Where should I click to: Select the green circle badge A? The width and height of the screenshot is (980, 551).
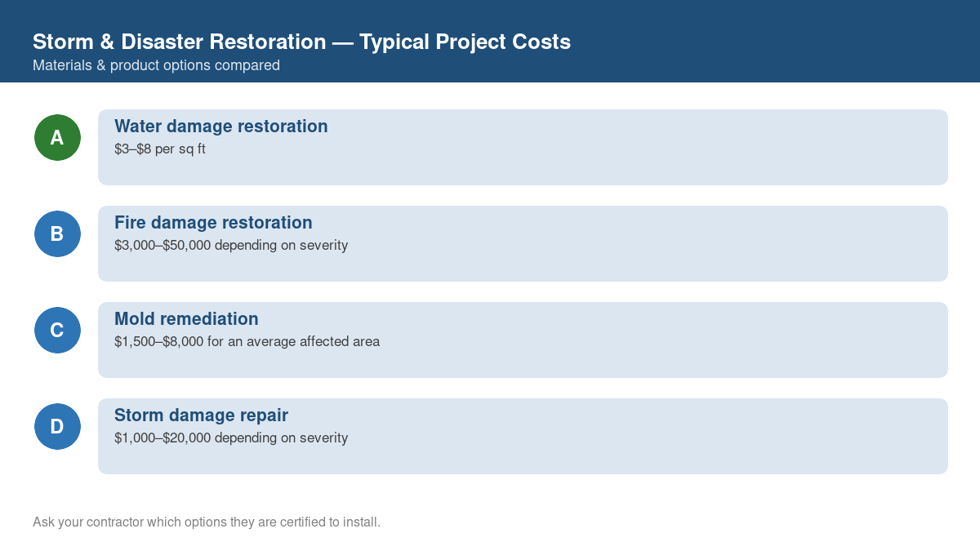(57, 137)
